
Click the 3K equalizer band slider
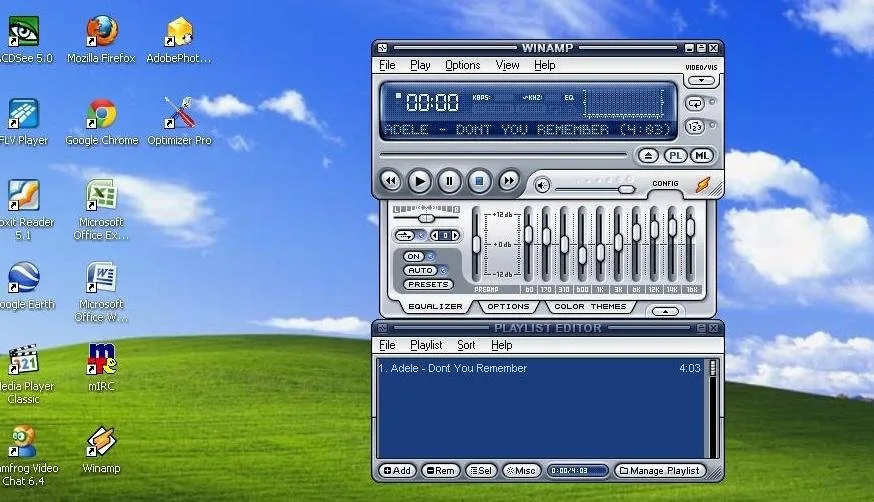(x=618, y=242)
